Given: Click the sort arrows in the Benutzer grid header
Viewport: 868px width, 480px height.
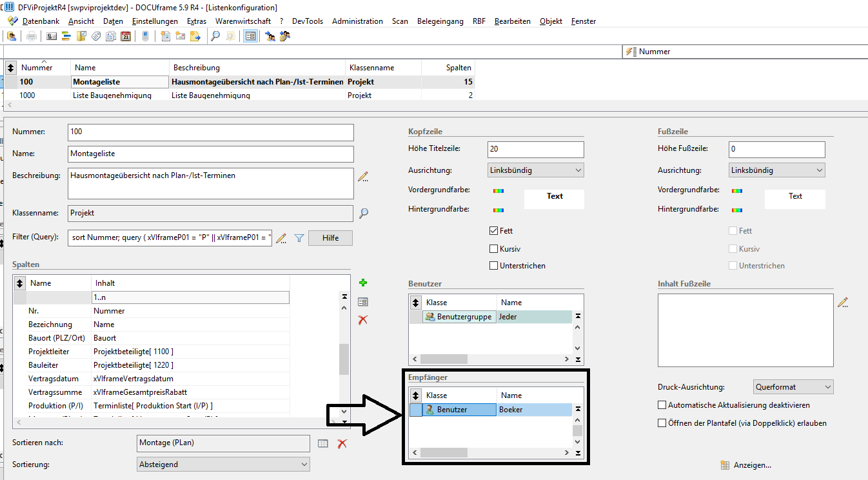Looking at the screenshot, I should click(416, 302).
